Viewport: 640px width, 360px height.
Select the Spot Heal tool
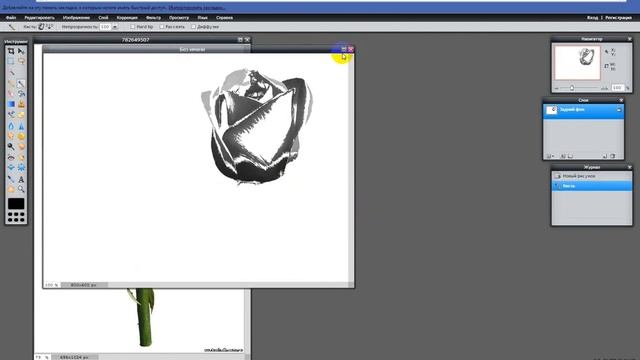(21, 157)
